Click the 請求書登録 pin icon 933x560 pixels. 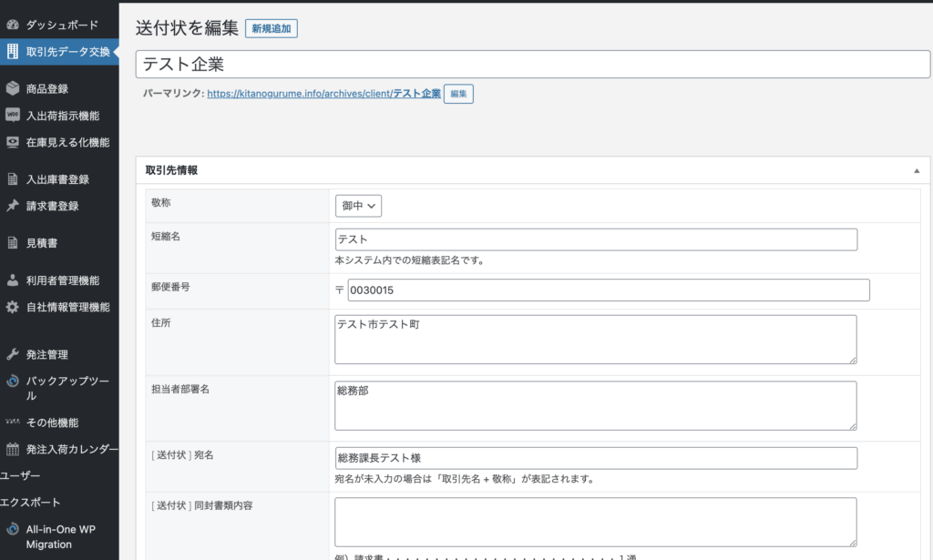click(x=13, y=206)
